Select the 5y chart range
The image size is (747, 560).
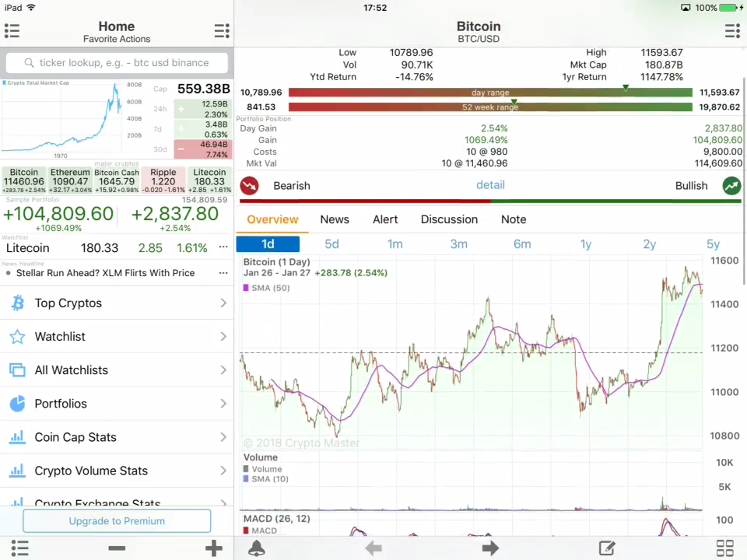[x=713, y=244]
